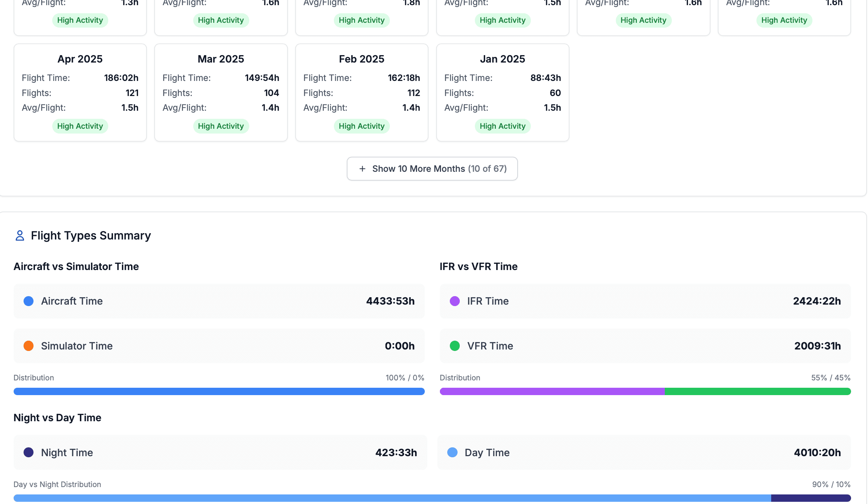The image size is (868, 504).
Task: Select the VFR Time total row
Action: 645,346
